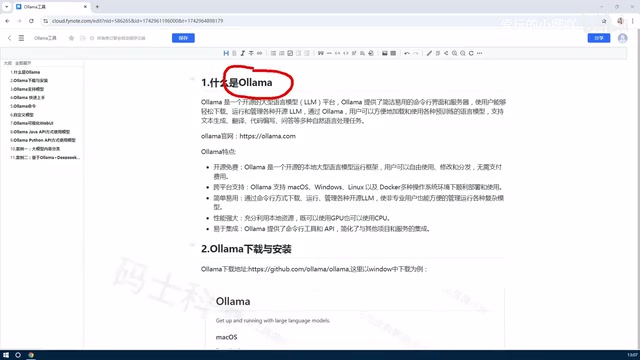Open github.com/ollama/ollama link in note
This screenshot has height=360, width=640.
[298, 269]
